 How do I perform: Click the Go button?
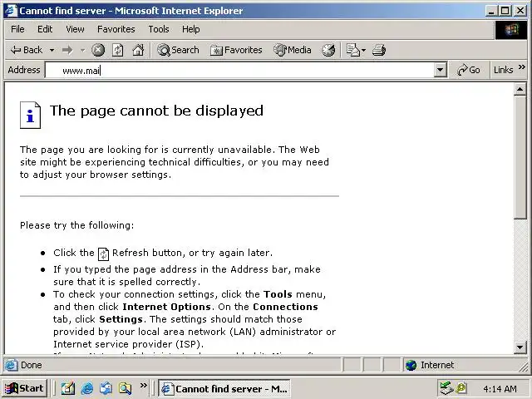tap(469, 70)
